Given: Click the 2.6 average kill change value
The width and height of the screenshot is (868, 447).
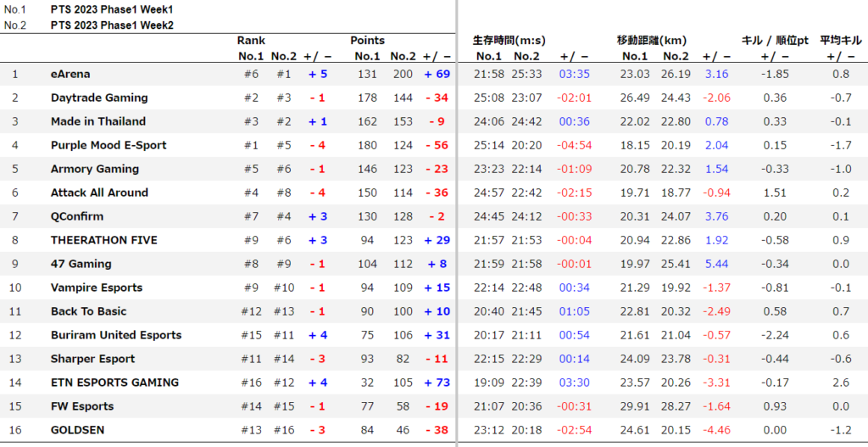Looking at the screenshot, I should (x=841, y=383).
